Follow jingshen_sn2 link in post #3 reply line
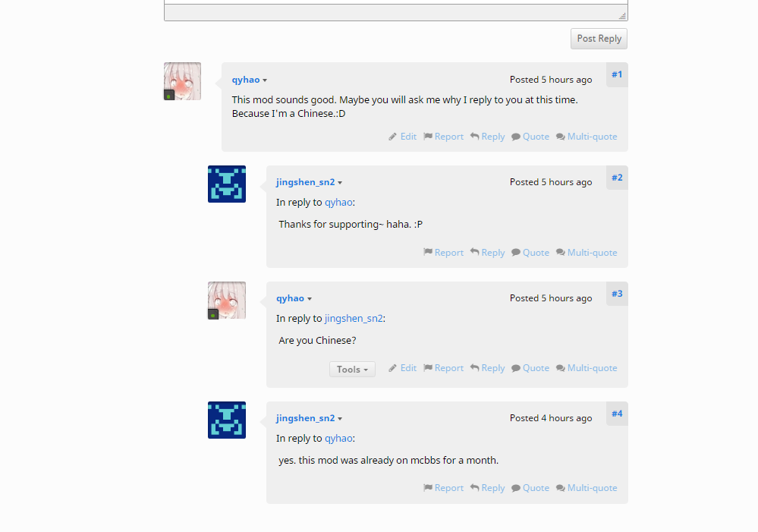 click(354, 318)
